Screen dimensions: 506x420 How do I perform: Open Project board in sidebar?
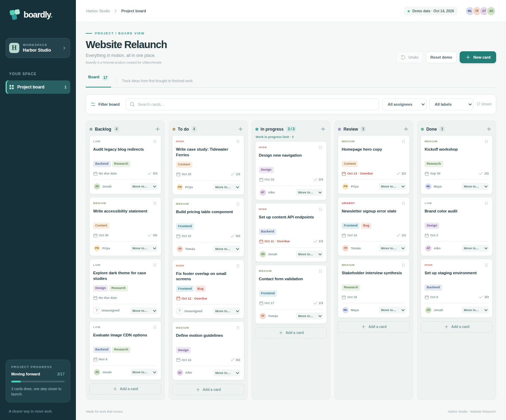38,87
